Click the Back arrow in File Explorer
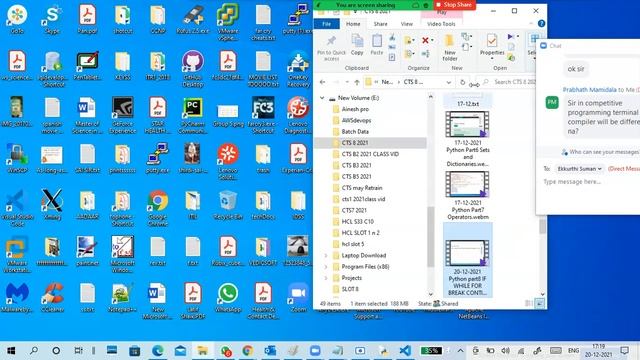The height and width of the screenshot is (360, 640). (322, 82)
